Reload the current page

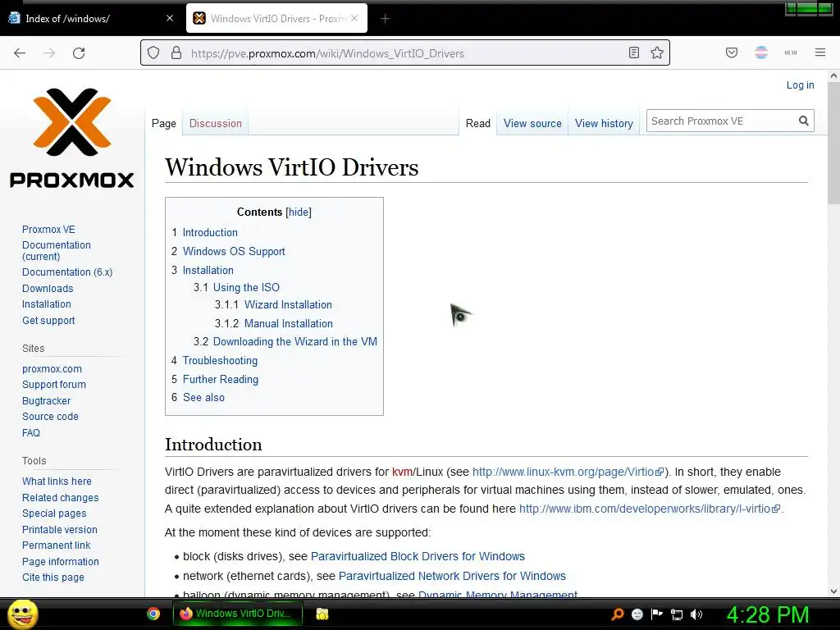[79, 53]
